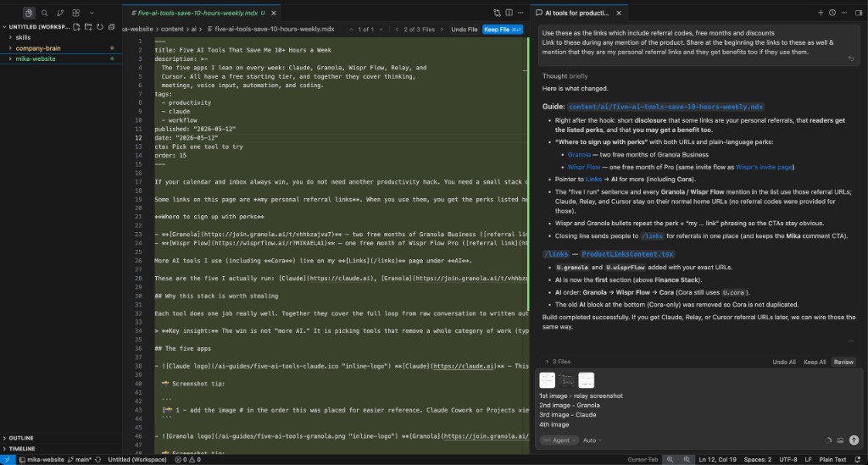This screenshot has width=868, height=465.
Task: Open the Source Control view icon
Action: [60, 13]
